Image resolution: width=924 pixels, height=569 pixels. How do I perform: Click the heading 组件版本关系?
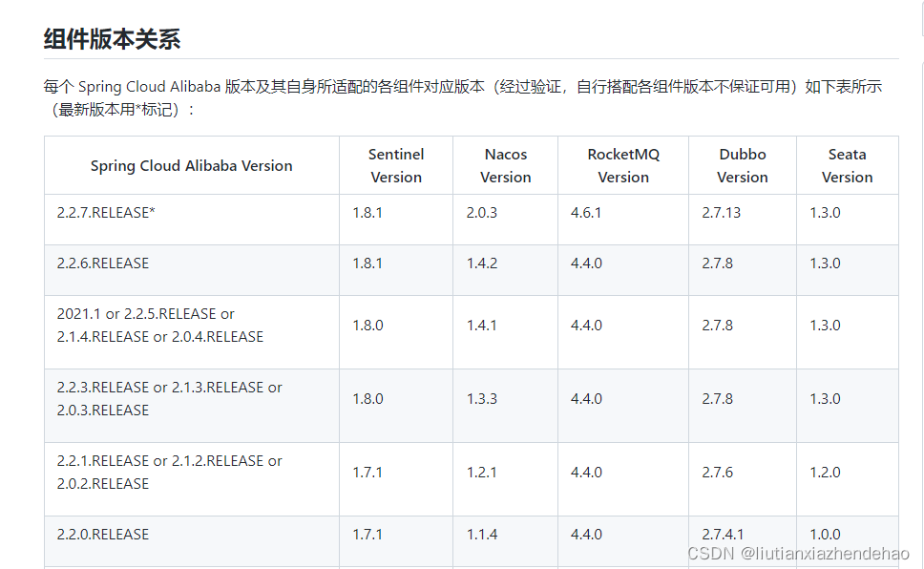pos(112,39)
